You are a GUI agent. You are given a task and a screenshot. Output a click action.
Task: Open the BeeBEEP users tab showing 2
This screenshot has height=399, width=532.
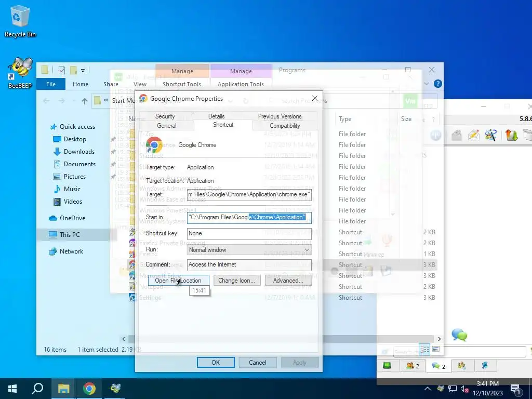(412, 366)
